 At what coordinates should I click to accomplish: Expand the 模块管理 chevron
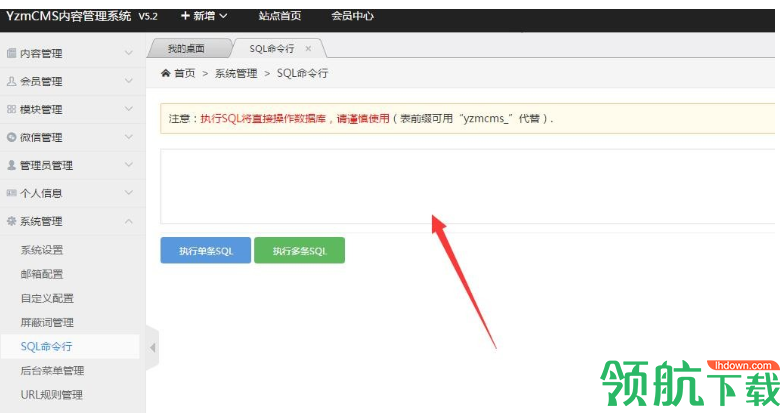128,108
